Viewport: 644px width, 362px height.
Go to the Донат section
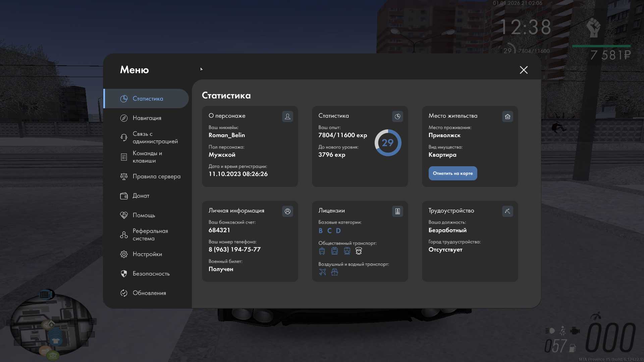coord(141,196)
